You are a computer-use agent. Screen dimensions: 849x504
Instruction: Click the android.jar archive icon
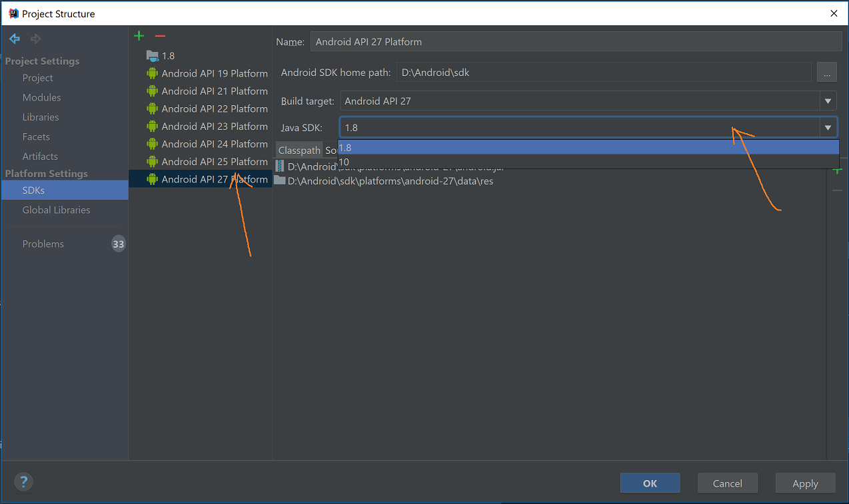279,166
